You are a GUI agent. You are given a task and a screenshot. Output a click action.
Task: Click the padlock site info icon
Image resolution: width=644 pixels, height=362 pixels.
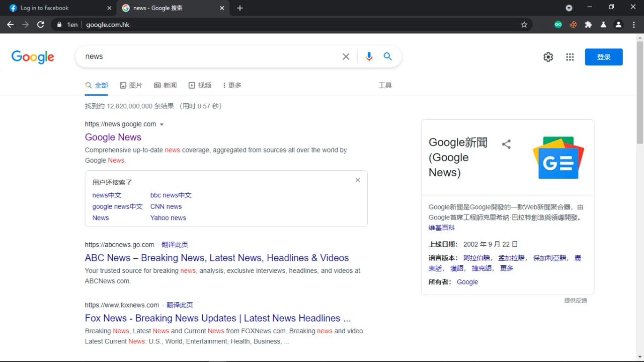59,25
